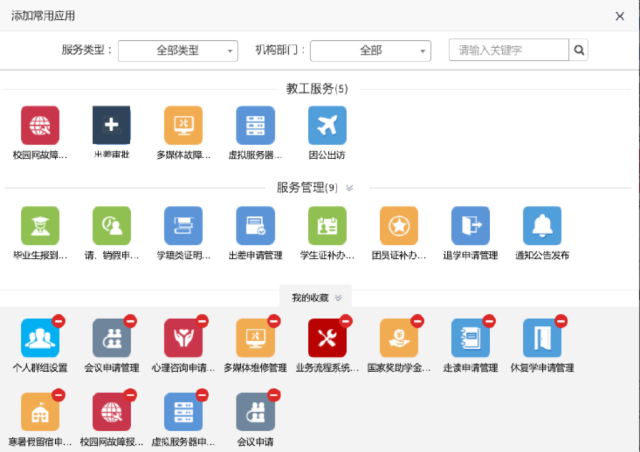Open the 机构部门 dropdown
The width and height of the screenshot is (640, 452).
[370, 50]
